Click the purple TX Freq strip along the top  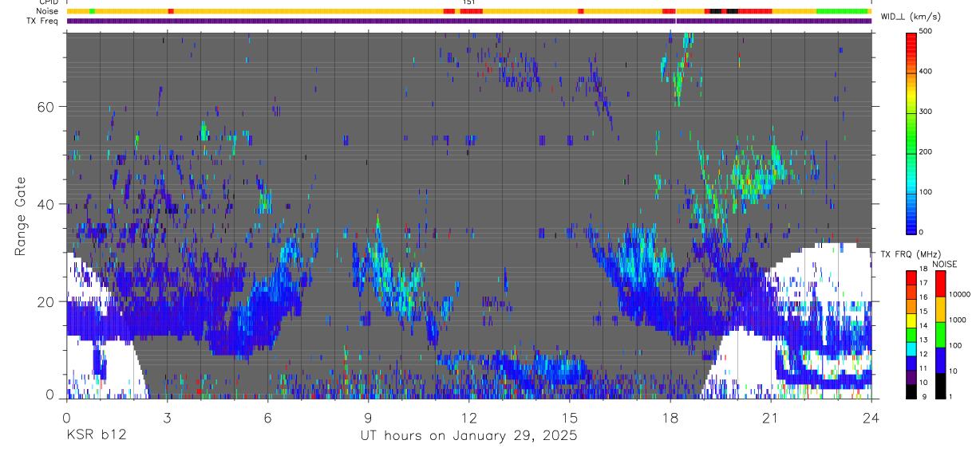click(x=468, y=21)
